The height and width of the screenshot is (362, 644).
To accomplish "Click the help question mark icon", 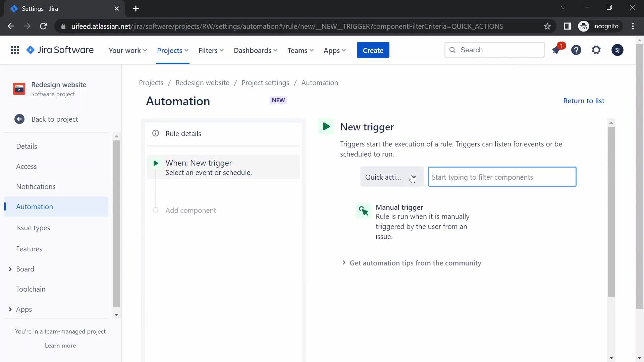I will 576,50.
